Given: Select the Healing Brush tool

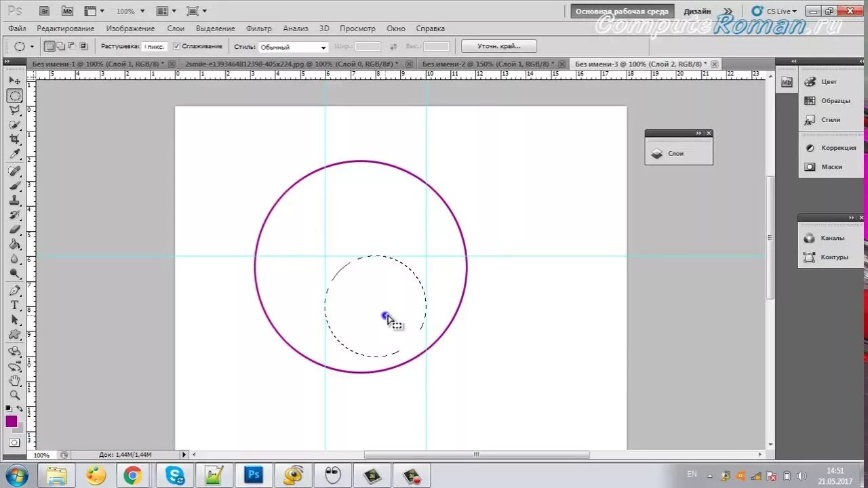Looking at the screenshot, I should coord(14,171).
